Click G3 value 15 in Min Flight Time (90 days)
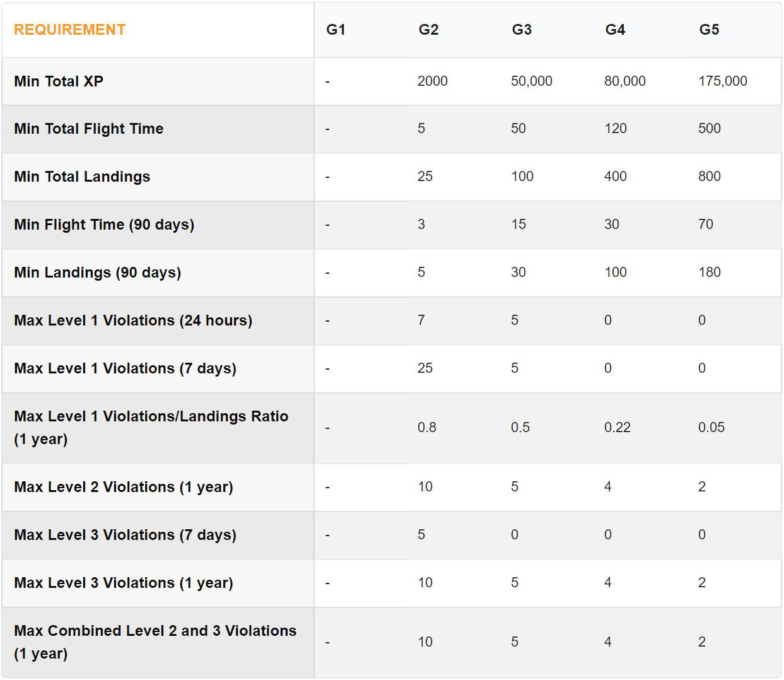This screenshot has height=680, width=784. point(518,225)
